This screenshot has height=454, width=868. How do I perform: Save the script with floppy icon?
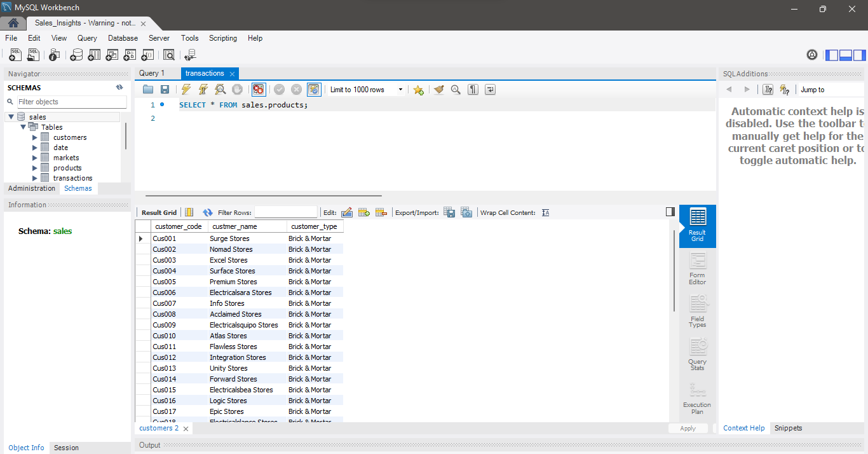pos(165,90)
